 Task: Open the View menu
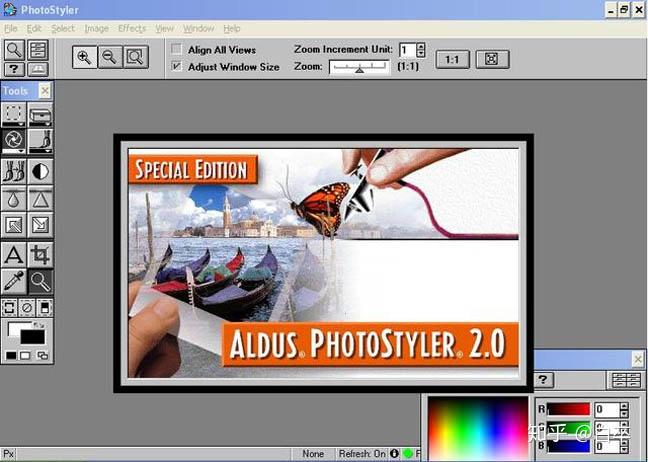click(164, 29)
